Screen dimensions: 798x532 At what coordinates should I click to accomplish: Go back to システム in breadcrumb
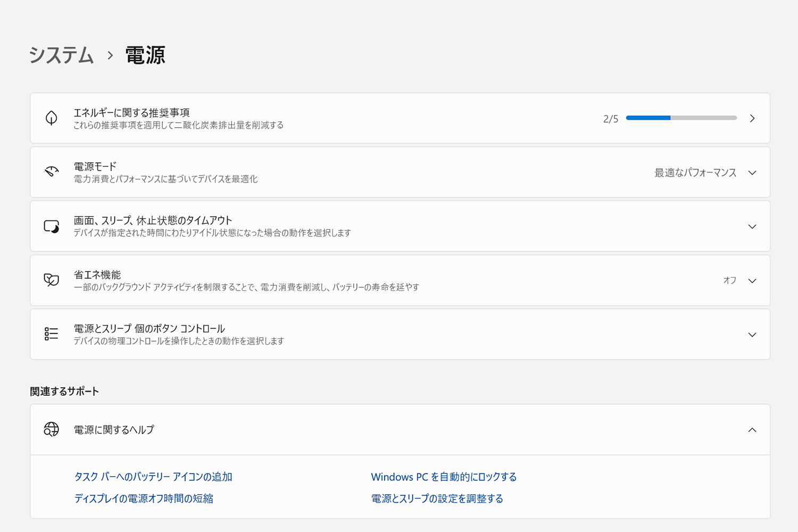(x=61, y=55)
